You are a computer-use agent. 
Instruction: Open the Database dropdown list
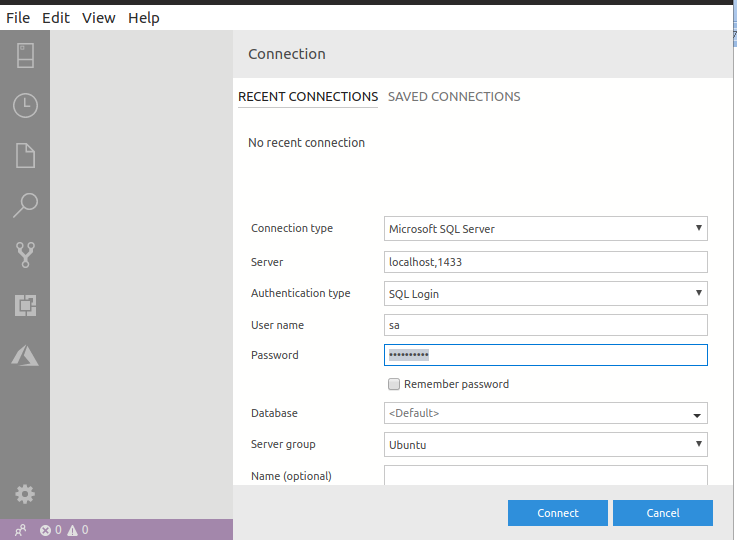click(x=695, y=414)
